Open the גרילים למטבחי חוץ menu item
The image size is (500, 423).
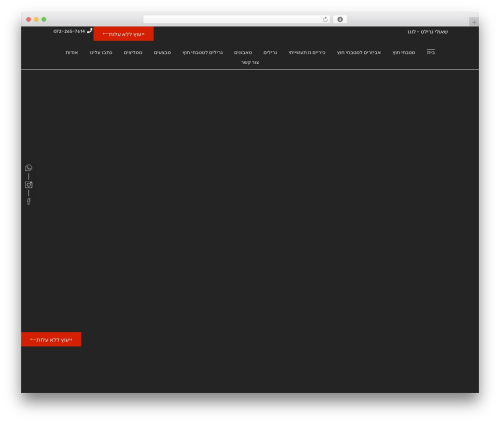pos(203,52)
